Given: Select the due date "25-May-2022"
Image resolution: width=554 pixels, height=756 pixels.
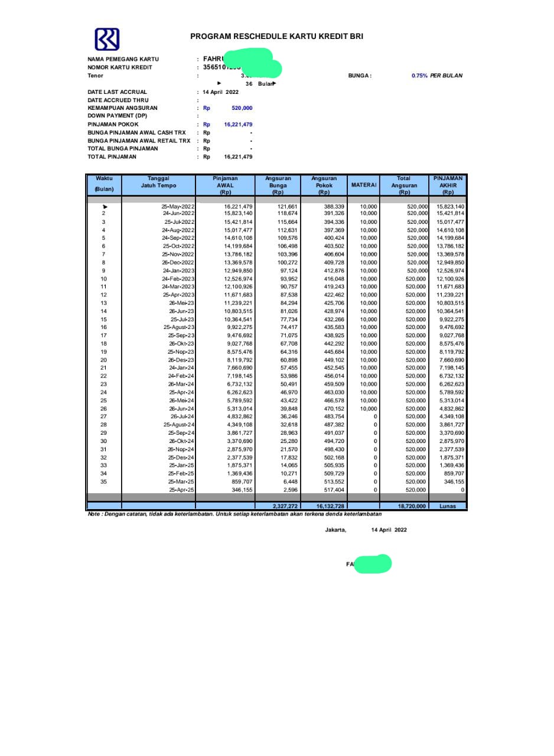Looking at the screenshot, I should coord(178,207).
